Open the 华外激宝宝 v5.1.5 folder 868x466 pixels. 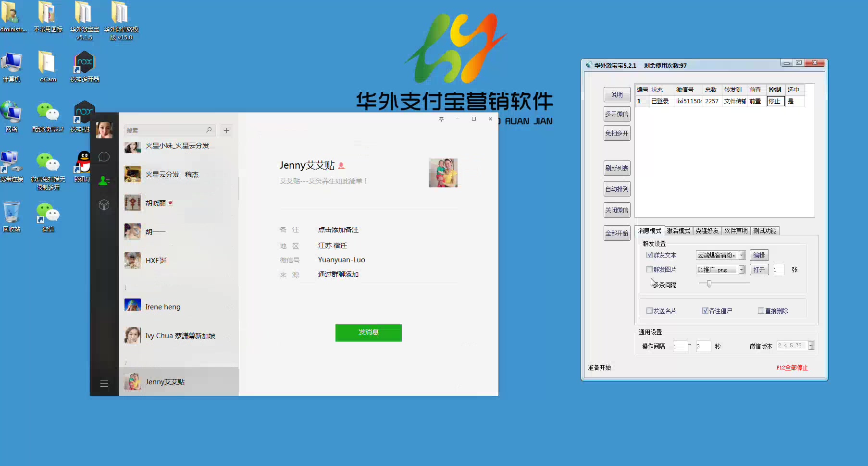84,21
